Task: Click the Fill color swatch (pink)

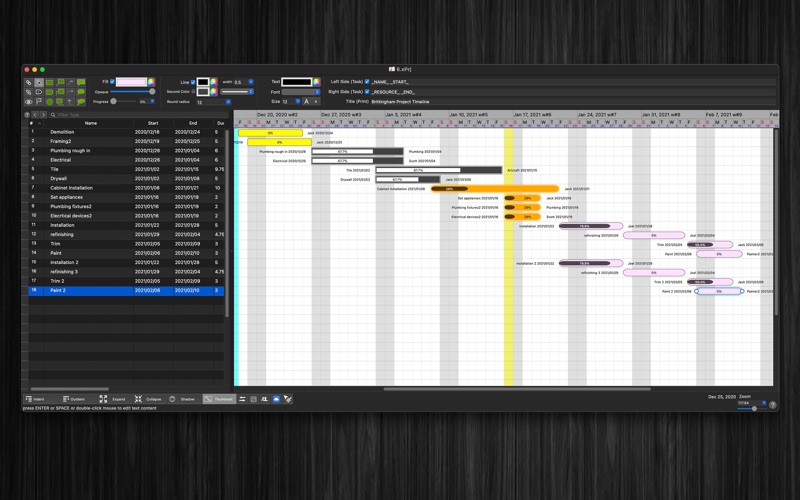Action: [x=131, y=82]
